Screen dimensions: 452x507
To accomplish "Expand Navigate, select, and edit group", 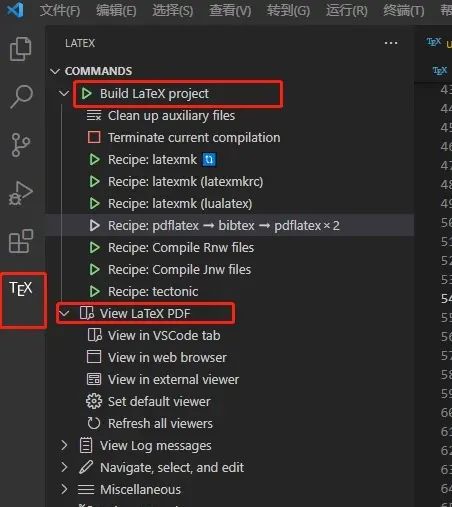I will point(64,467).
